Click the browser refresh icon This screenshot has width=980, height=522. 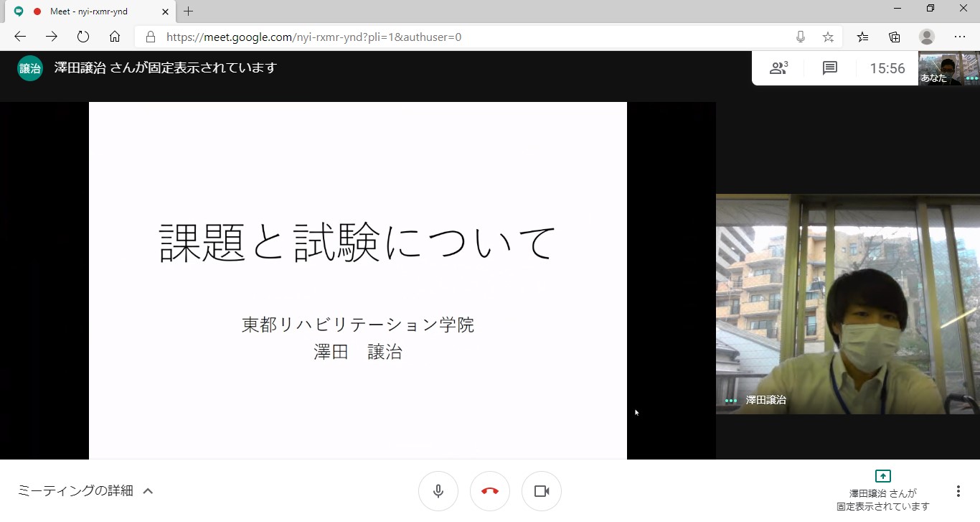click(83, 37)
